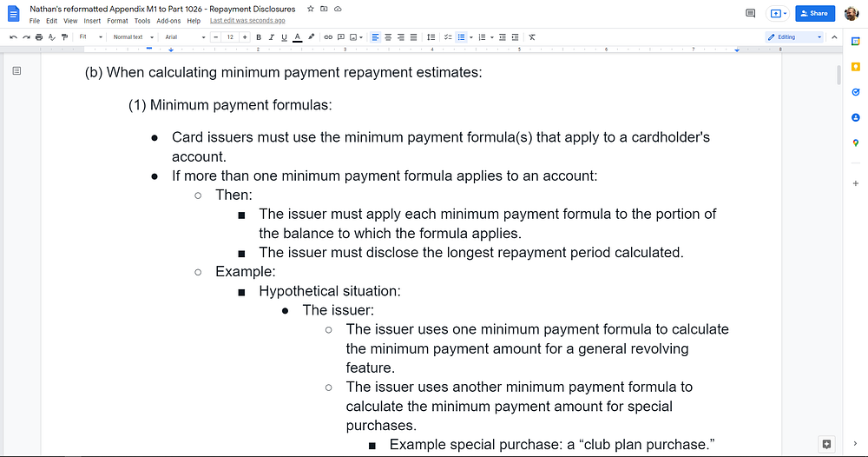The image size is (868, 457).
Task: Decrease the indent
Action: (502, 37)
